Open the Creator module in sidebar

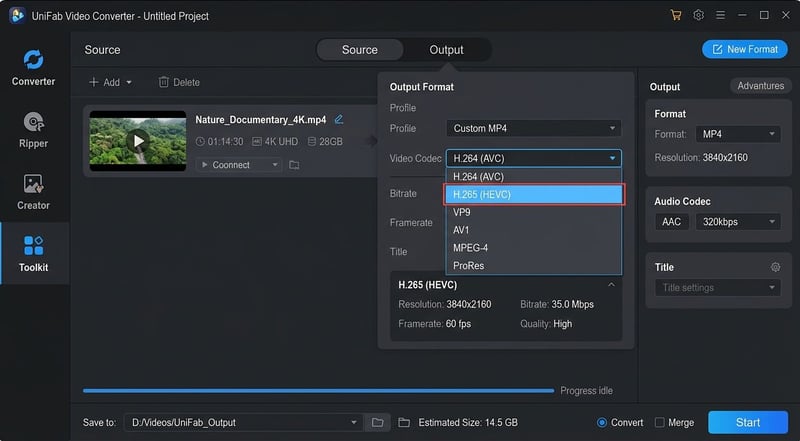[33, 191]
